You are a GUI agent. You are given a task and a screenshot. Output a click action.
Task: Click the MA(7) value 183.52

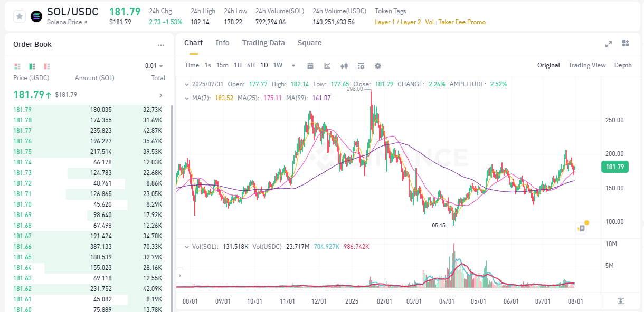pyautogui.click(x=223, y=98)
